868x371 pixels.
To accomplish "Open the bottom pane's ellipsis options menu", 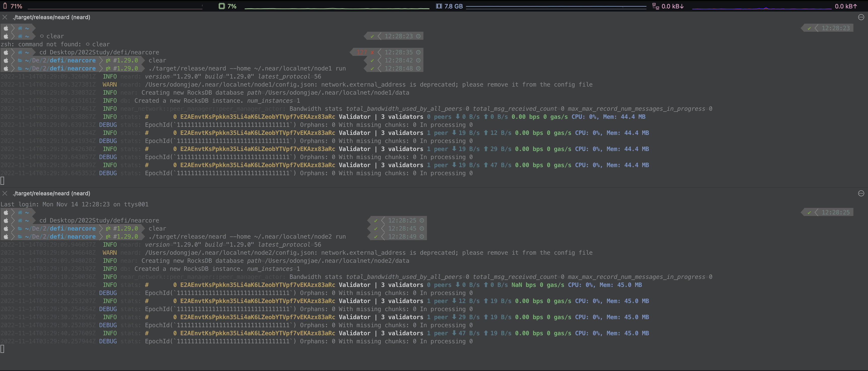I will point(861,193).
